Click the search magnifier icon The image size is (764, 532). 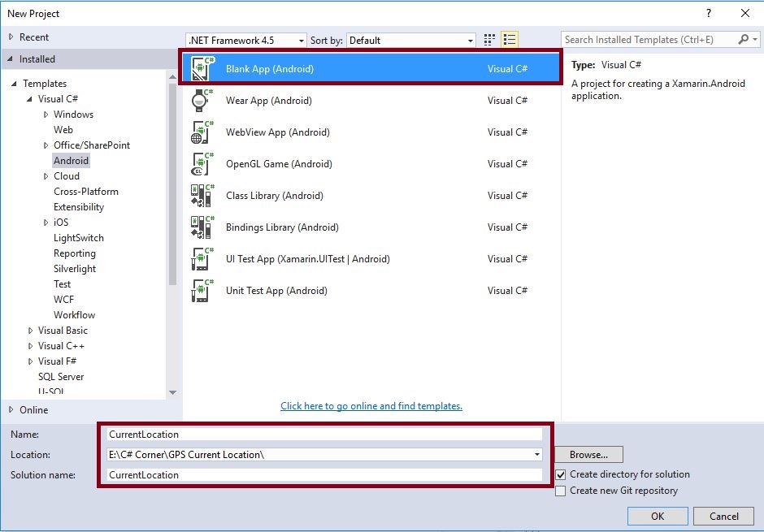click(743, 40)
